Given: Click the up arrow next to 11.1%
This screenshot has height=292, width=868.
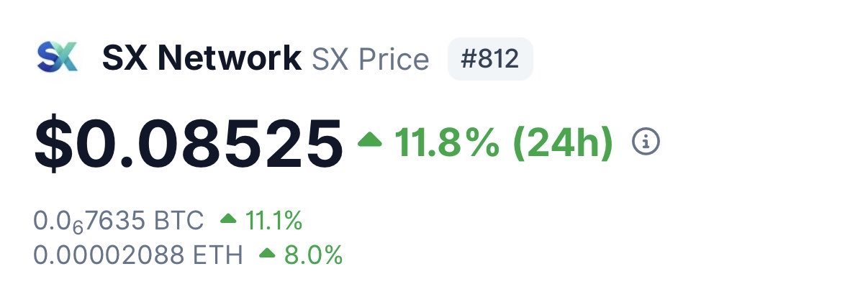Looking at the screenshot, I should coord(228,218).
